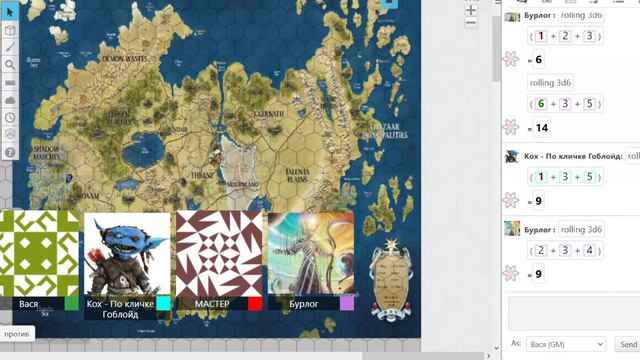Click dice icon beside result 6
This screenshot has height=360, width=640.
(511, 59)
